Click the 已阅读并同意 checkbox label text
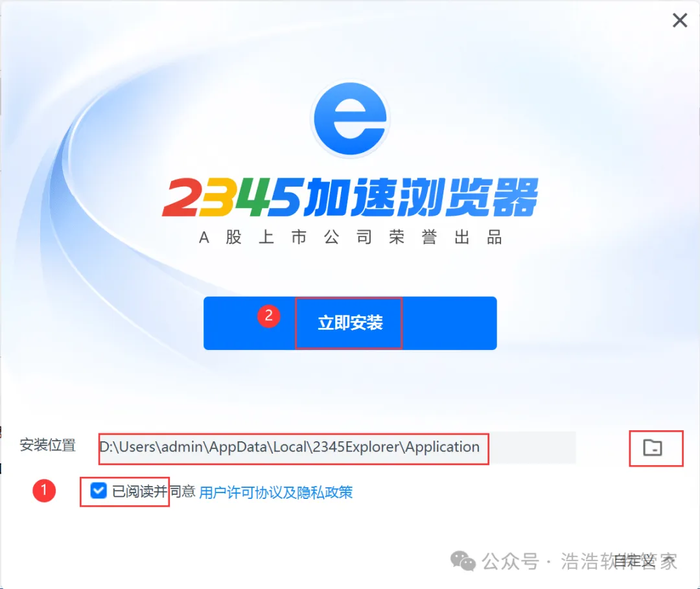 pyautogui.click(x=154, y=492)
